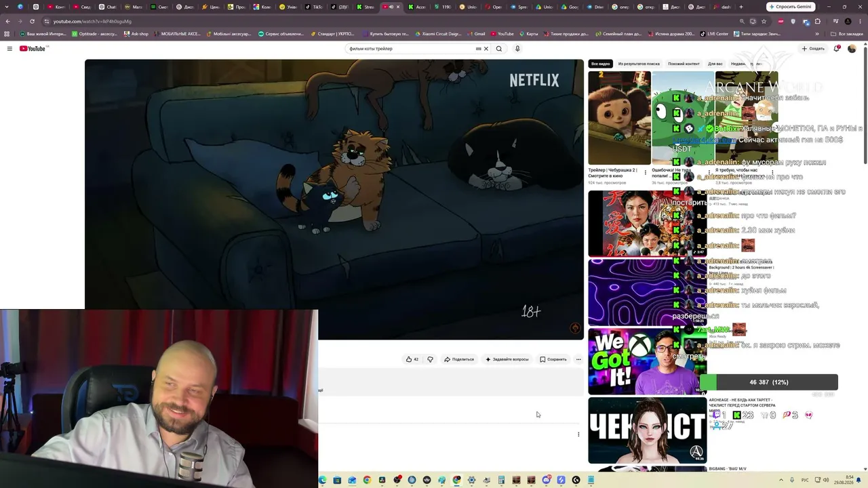This screenshot has height=488, width=868.
Task: Show hidden system tray icons chevron
Action: point(782,480)
